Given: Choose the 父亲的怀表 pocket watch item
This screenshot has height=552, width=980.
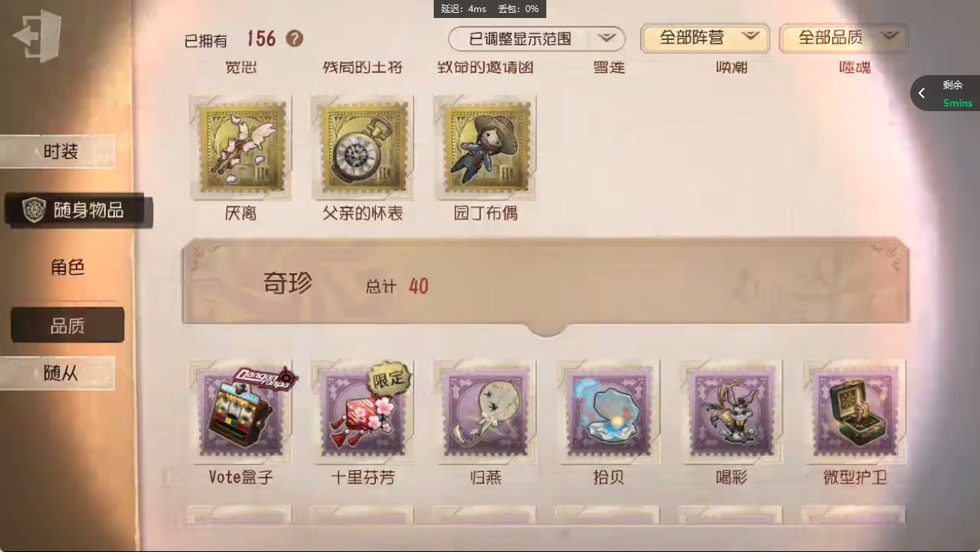Looking at the screenshot, I should 363,147.
